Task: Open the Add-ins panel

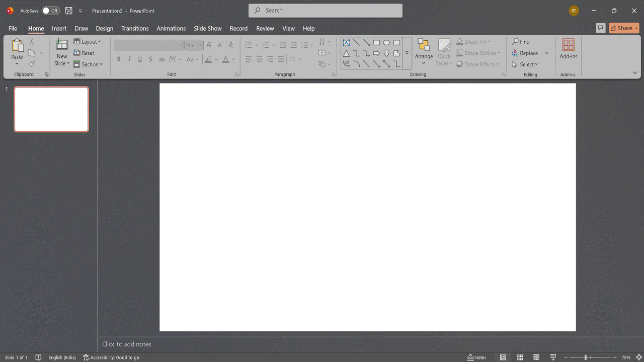Action: [x=568, y=49]
